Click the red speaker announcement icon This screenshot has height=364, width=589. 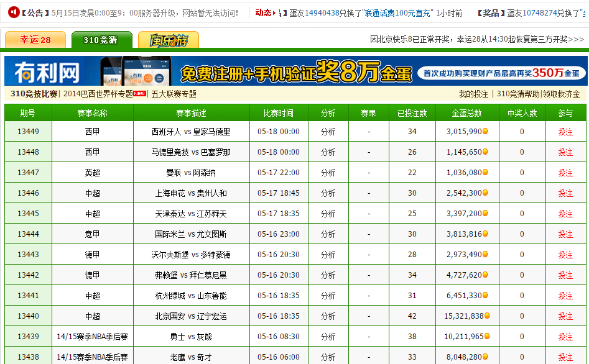click(14, 12)
